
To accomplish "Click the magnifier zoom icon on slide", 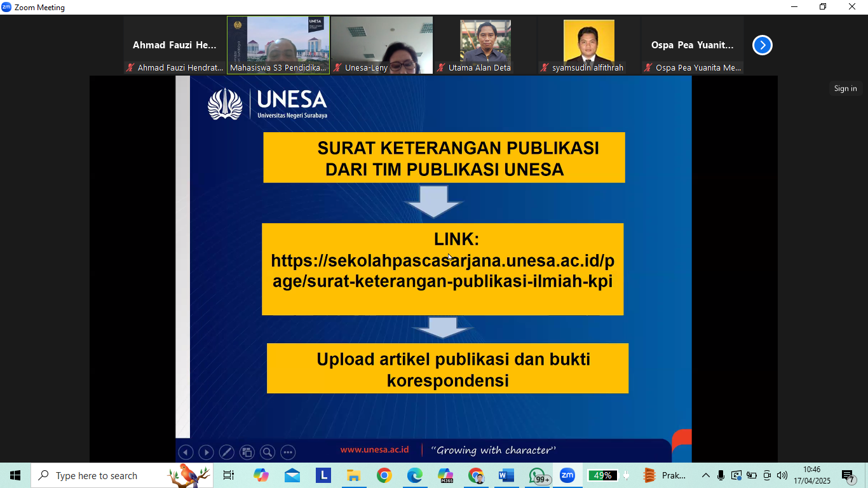I will [x=268, y=452].
